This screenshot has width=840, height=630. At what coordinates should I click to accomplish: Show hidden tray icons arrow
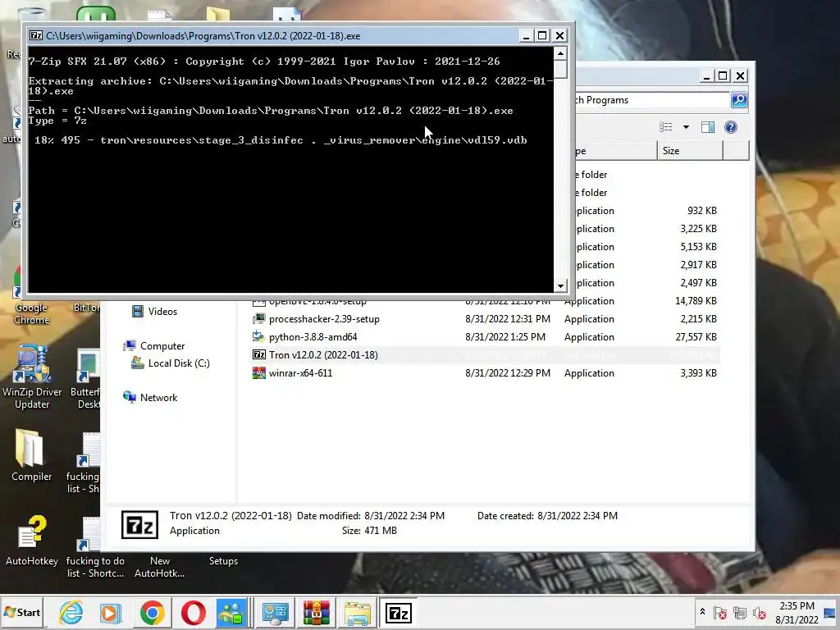click(x=702, y=612)
